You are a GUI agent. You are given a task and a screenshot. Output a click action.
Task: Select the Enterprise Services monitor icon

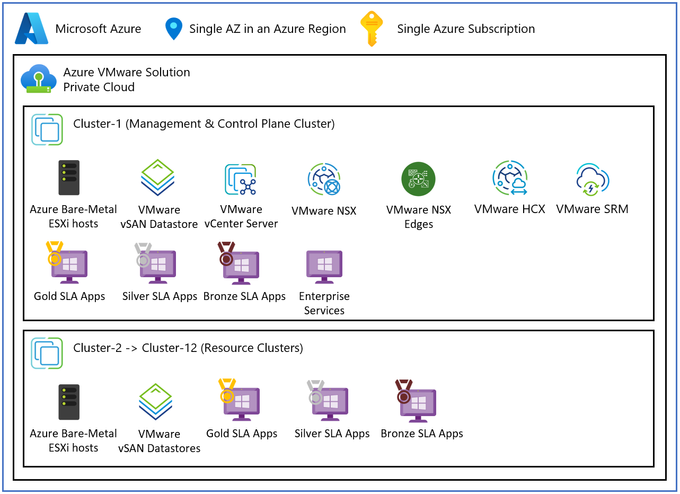[x=324, y=266]
